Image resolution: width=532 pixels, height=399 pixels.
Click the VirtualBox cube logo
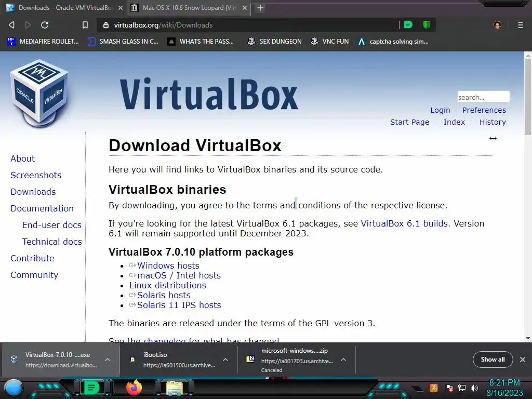39,93
